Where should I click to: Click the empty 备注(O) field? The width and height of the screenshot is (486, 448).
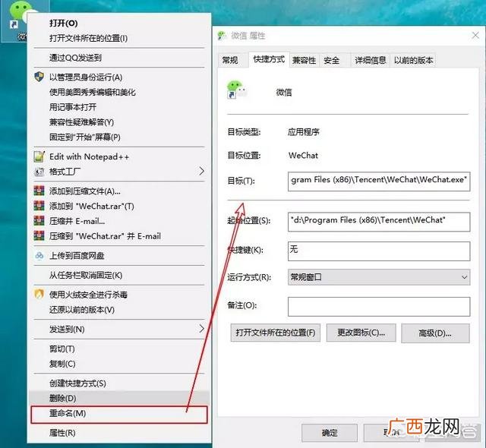(379, 307)
